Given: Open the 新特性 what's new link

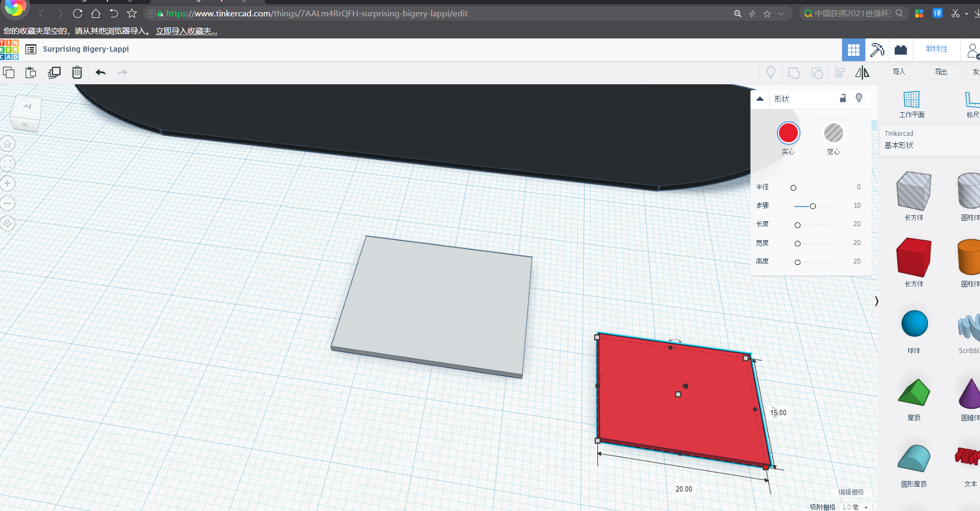Looking at the screenshot, I should point(937,49).
